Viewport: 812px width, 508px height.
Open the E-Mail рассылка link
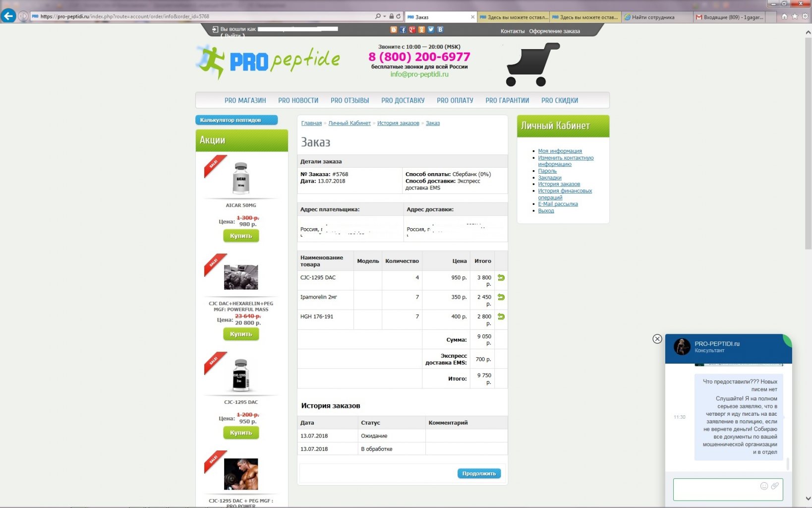(x=558, y=204)
